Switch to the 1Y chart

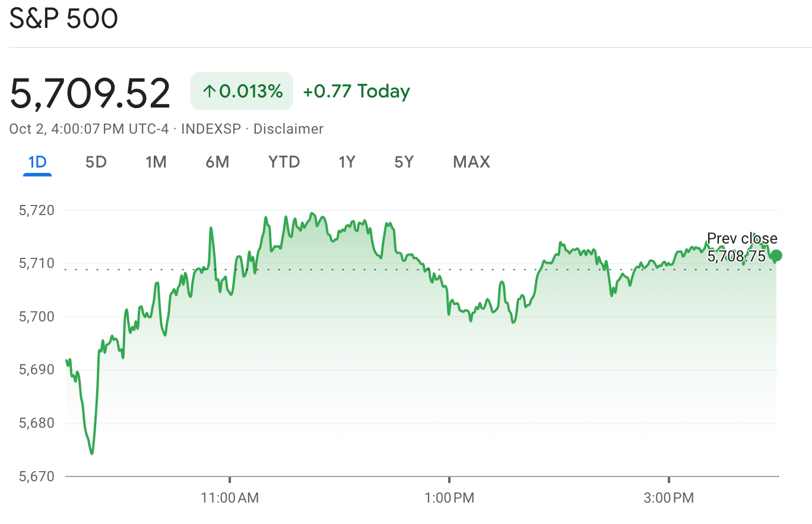pos(347,162)
